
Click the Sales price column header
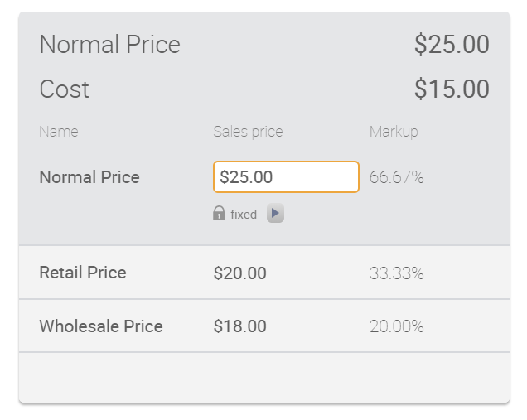pyautogui.click(x=248, y=132)
